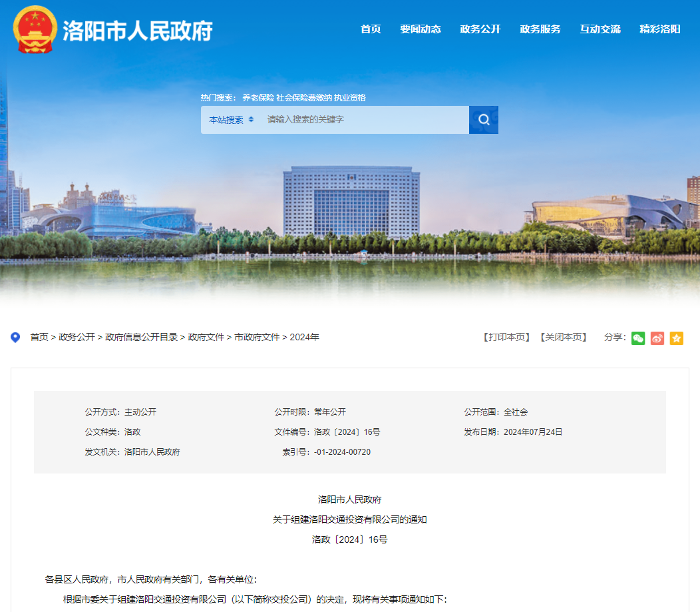Click the blue location pin beside the breadcrumb
This screenshot has height=612, width=700.
[15, 336]
